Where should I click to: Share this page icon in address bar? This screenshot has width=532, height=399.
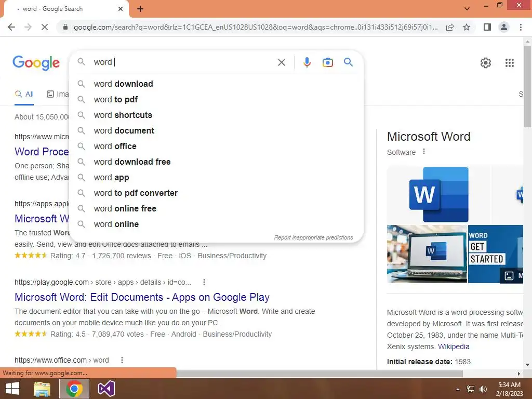click(450, 27)
